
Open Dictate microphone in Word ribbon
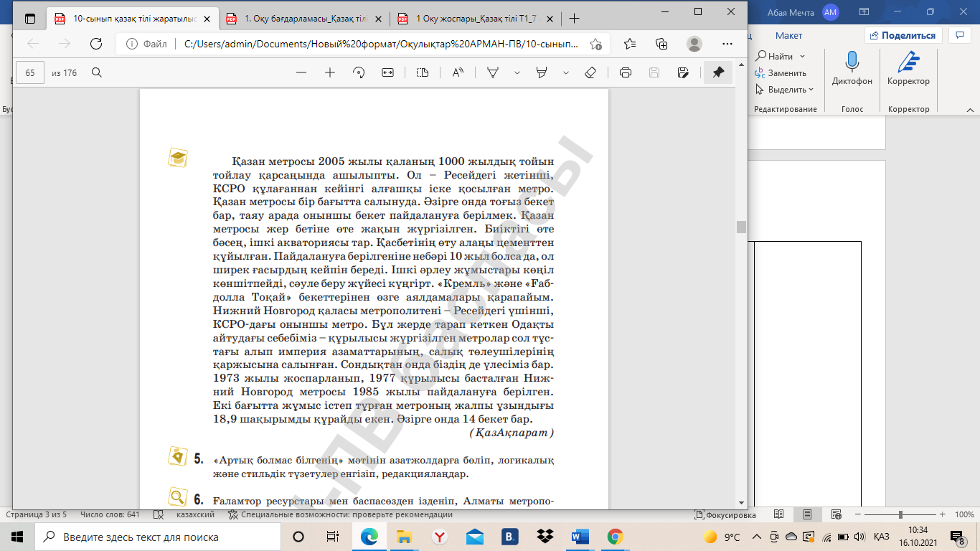[852, 69]
